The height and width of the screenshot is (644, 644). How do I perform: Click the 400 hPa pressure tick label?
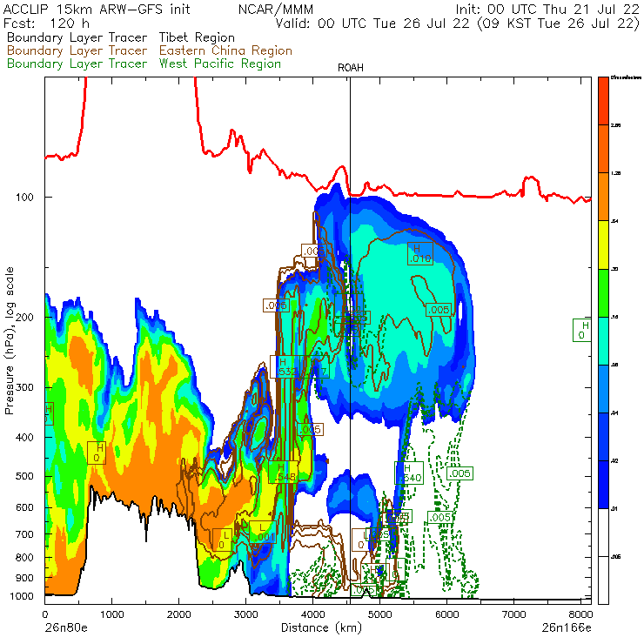pos(24,437)
